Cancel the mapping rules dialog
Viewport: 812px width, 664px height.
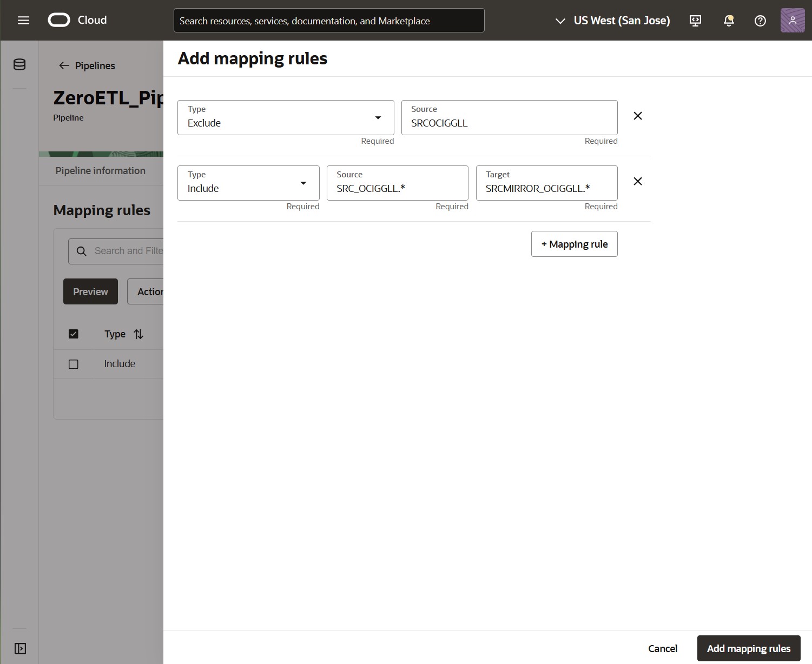pos(662,648)
